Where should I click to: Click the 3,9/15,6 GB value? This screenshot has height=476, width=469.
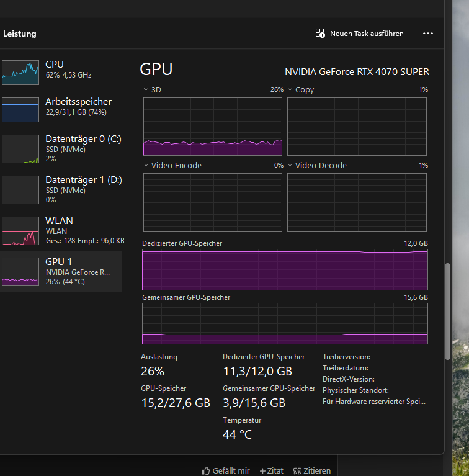coord(254,403)
